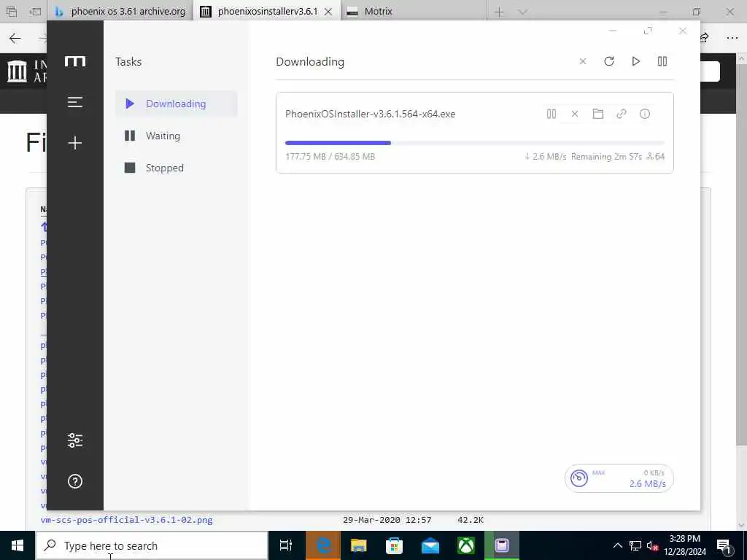The height and width of the screenshot is (560, 747).
Task: Open a new browser tab
Action: (x=499, y=12)
